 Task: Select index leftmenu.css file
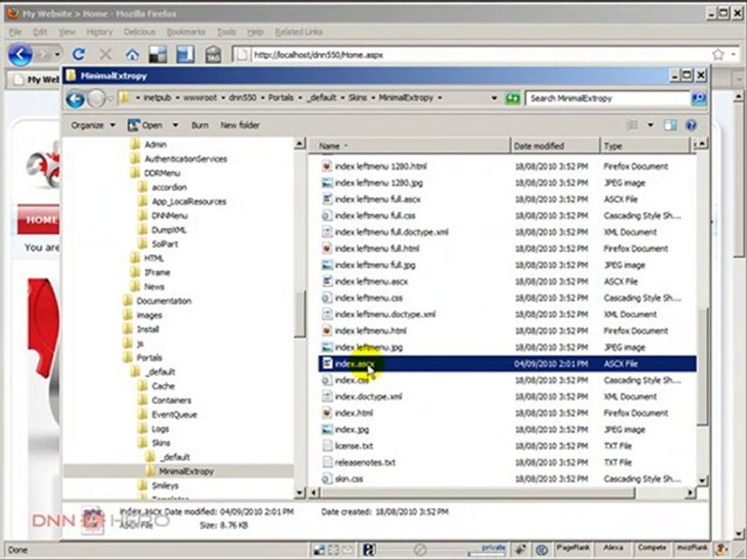click(x=368, y=298)
